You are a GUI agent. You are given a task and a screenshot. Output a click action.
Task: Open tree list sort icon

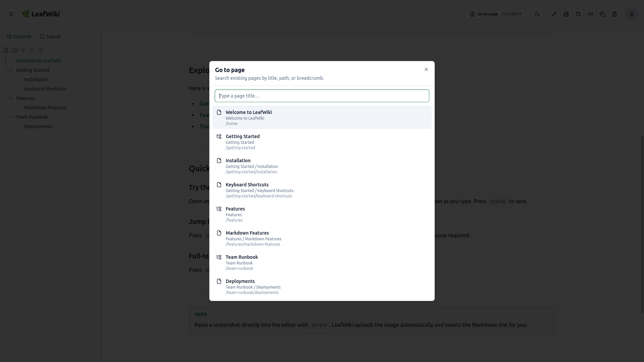click(x=41, y=50)
